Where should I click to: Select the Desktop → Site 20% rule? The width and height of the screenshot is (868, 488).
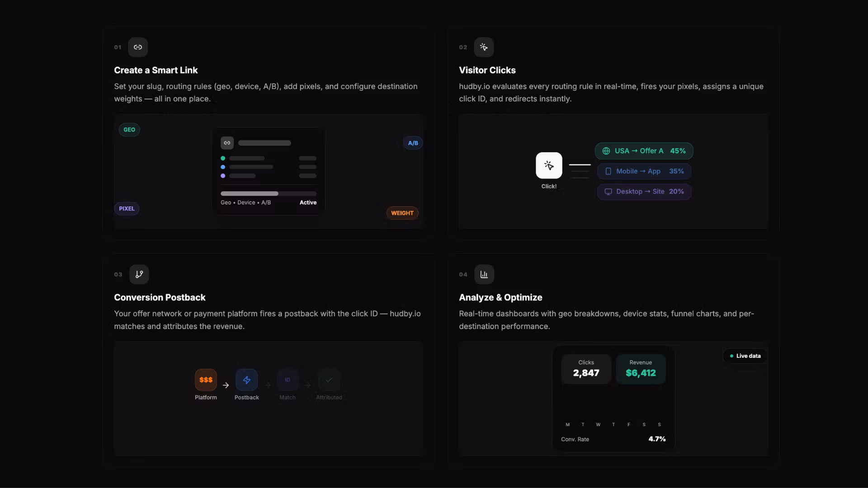[x=644, y=192]
